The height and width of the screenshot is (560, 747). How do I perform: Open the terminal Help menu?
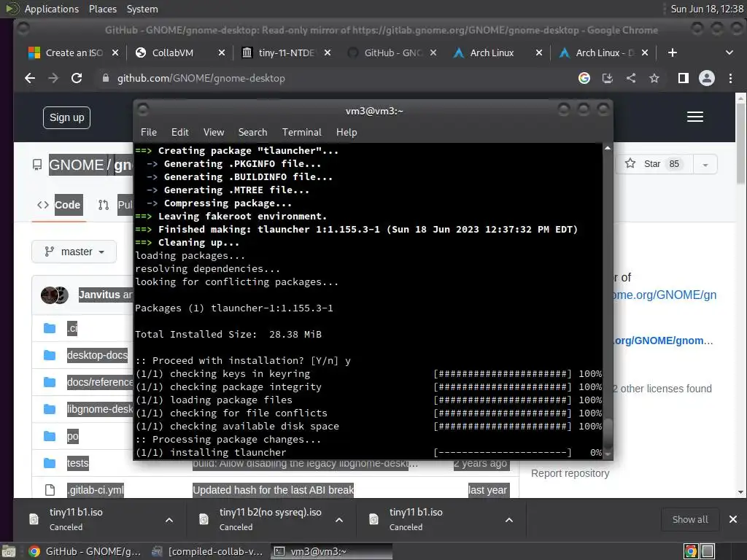pyautogui.click(x=347, y=133)
